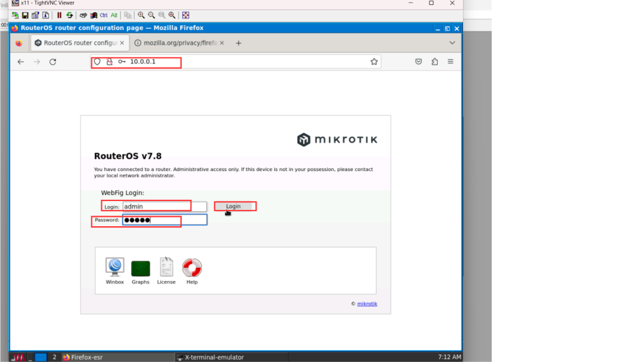Viewport: 644px width, 362px height.
Task: Click the Firefox extensions puzzle icon
Action: coord(435,62)
